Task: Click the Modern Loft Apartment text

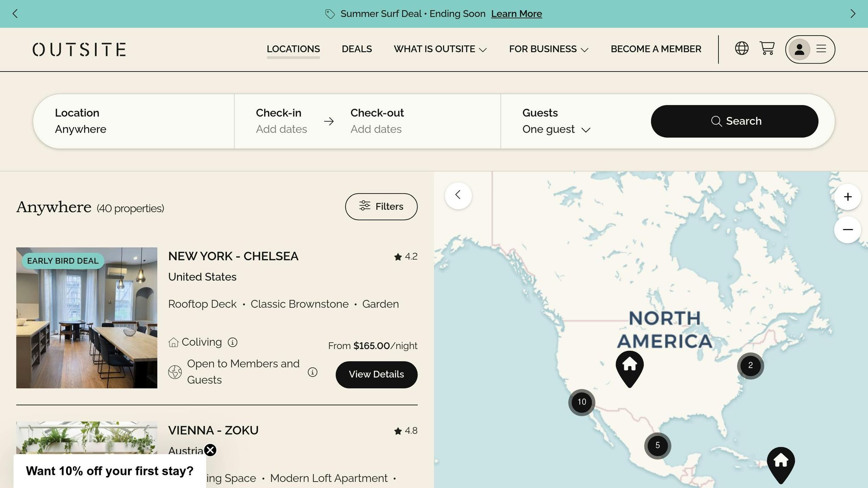Action: click(329, 478)
